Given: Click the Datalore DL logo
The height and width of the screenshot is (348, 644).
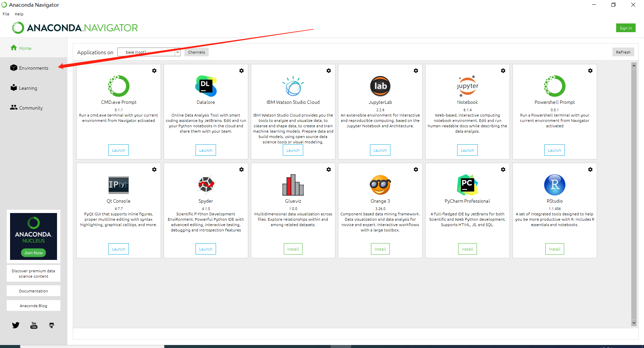Looking at the screenshot, I should (x=206, y=86).
